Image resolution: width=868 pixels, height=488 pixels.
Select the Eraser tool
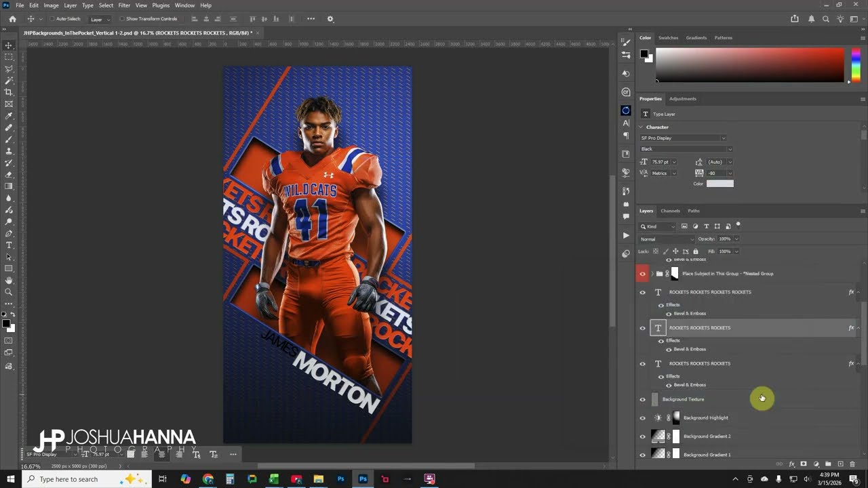click(9, 175)
